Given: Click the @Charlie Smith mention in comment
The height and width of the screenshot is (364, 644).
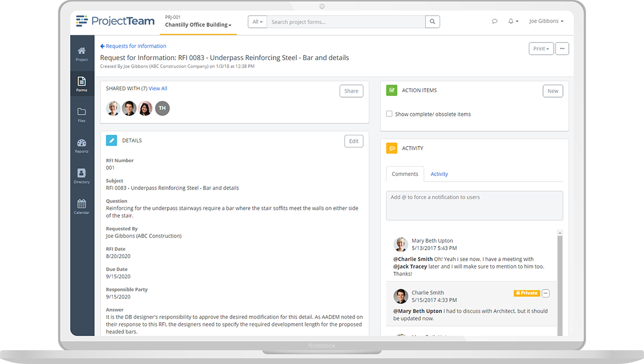Looking at the screenshot, I should point(413,259).
